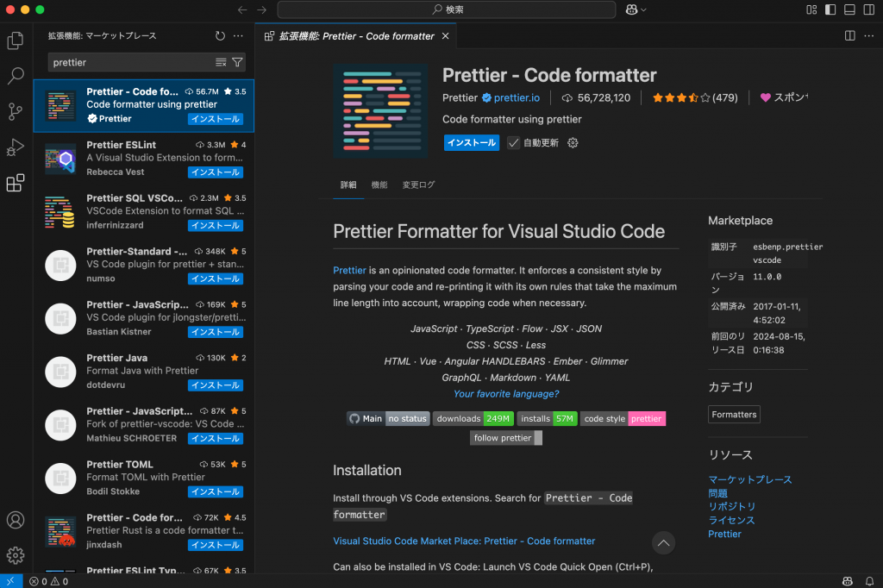Screen dimensions: 883x588
Task: Open extension search filter options
Action: point(238,63)
